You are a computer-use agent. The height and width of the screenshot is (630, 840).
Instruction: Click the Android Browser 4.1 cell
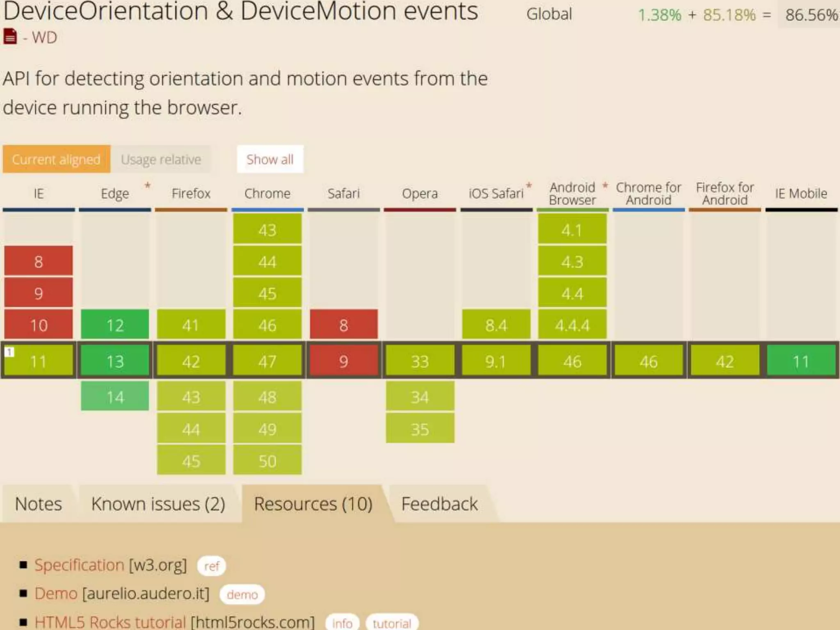point(572,230)
